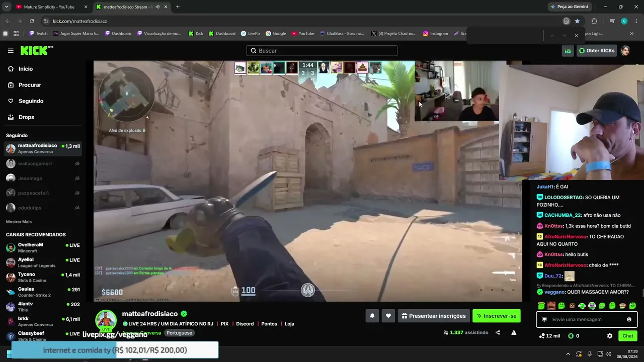Open chat settings gear
Viewport: 644px width, 362px height.
click(x=610, y=336)
